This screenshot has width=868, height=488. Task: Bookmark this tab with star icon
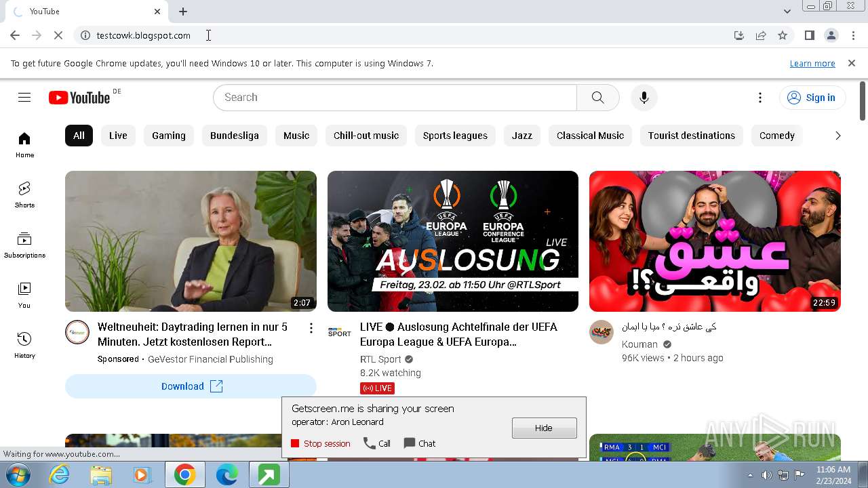[x=783, y=35]
